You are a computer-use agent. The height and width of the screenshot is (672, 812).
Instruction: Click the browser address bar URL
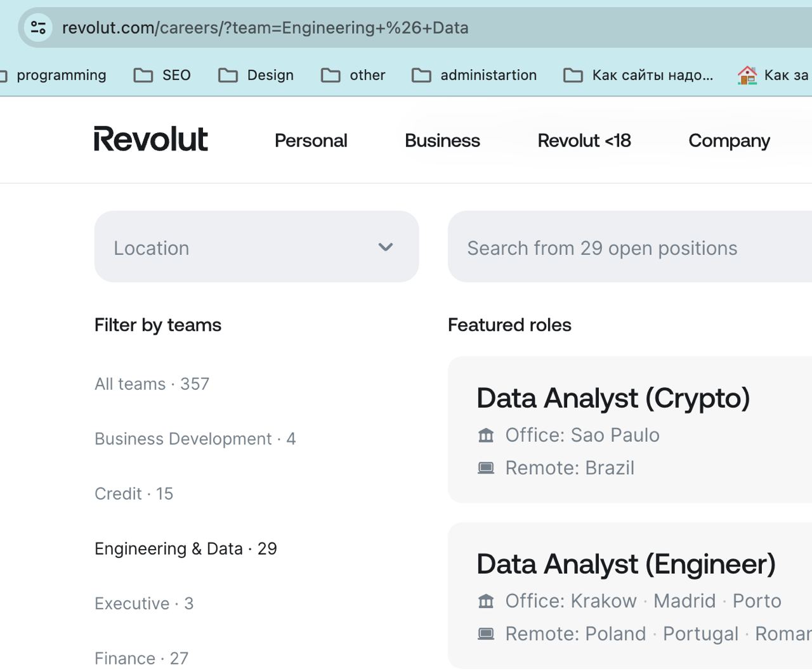(x=265, y=27)
